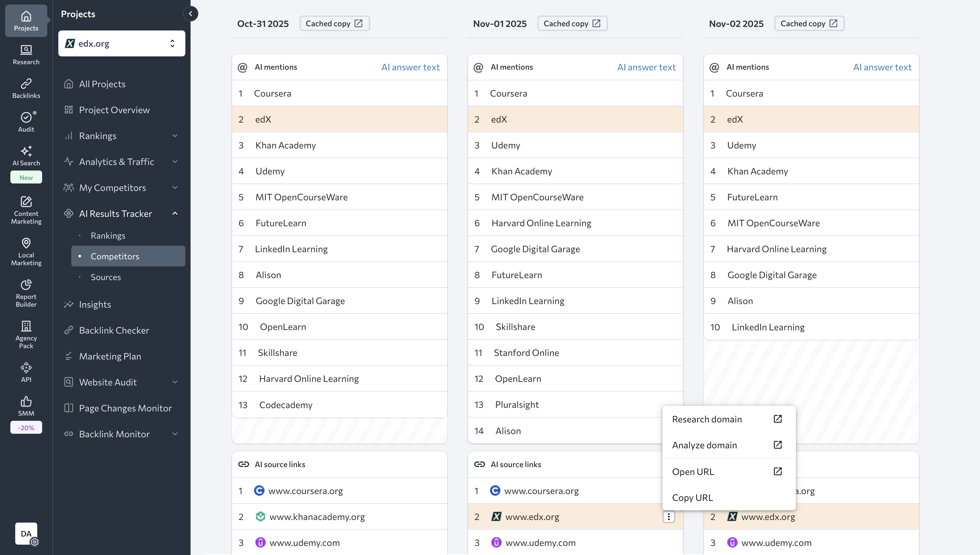Open the DA user avatar settings
The height and width of the screenshot is (555, 980).
click(x=26, y=534)
